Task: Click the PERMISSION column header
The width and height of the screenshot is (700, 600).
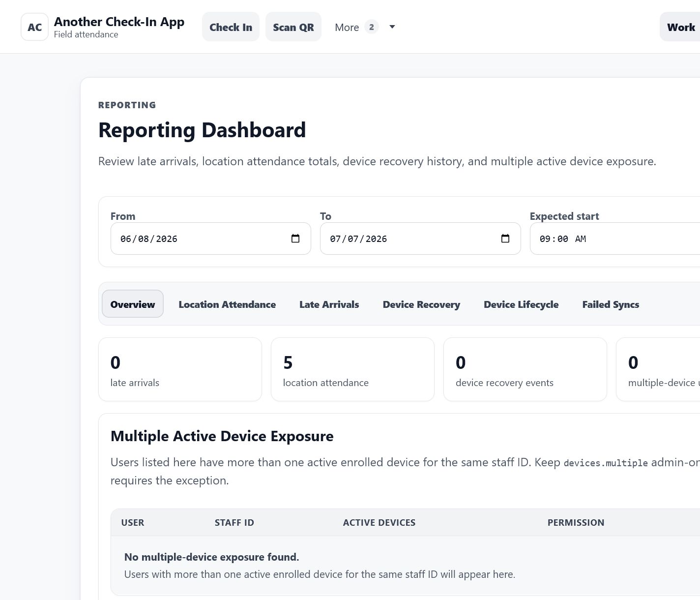Action: tap(576, 522)
